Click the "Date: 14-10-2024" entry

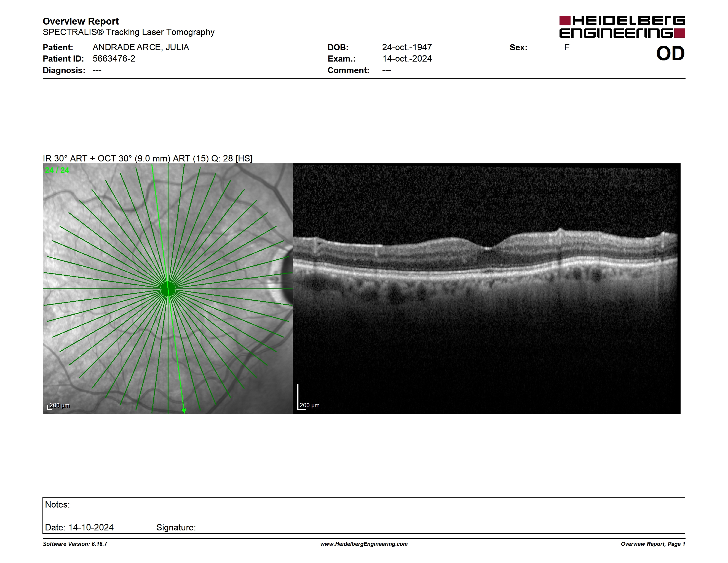click(x=79, y=527)
